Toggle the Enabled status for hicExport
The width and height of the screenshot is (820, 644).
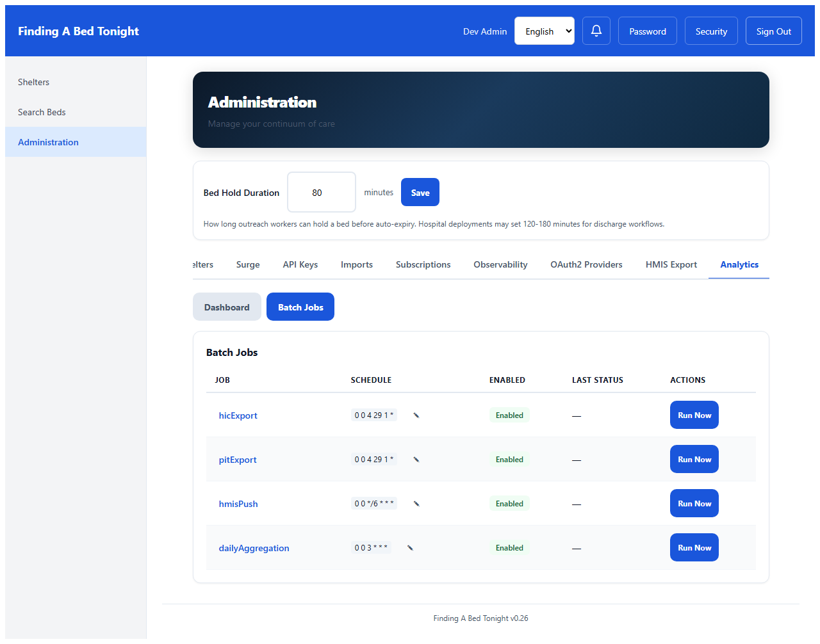(509, 415)
